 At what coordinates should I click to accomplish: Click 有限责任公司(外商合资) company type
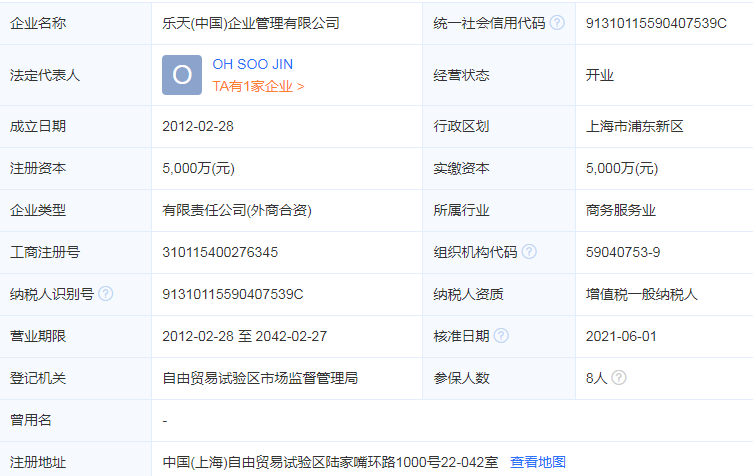point(237,210)
